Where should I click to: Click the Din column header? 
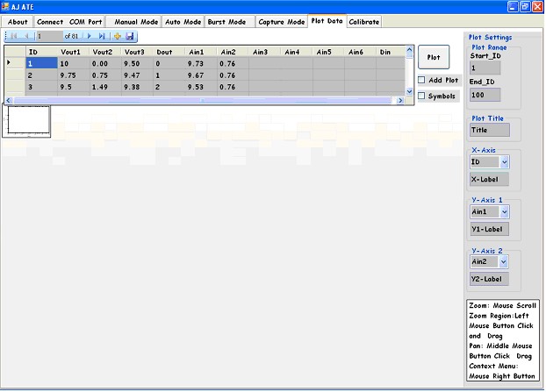tap(391, 52)
